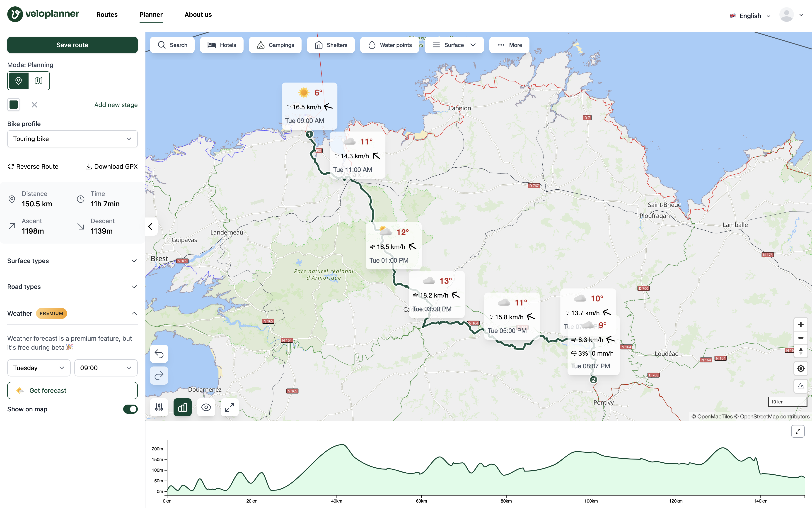Viewport: 812px width, 508px height.
Task: Switch to the map mode icon
Action: point(39,81)
